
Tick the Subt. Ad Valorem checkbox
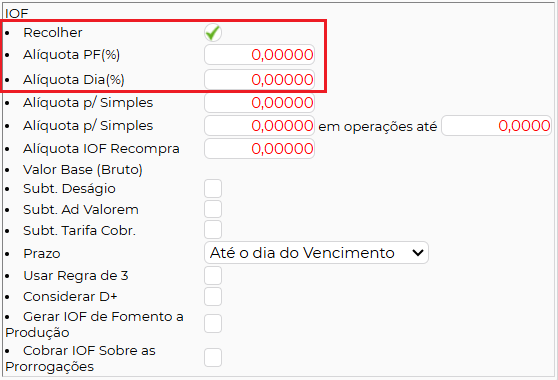pos(213,209)
